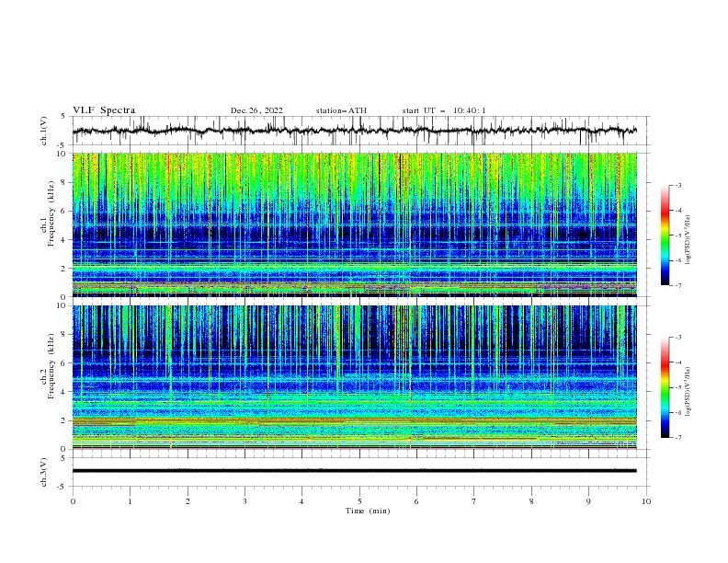Screen dimensions: 728x563
Task: Click the "1" tick label on the Time axis
Action: [x=130, y=501]
